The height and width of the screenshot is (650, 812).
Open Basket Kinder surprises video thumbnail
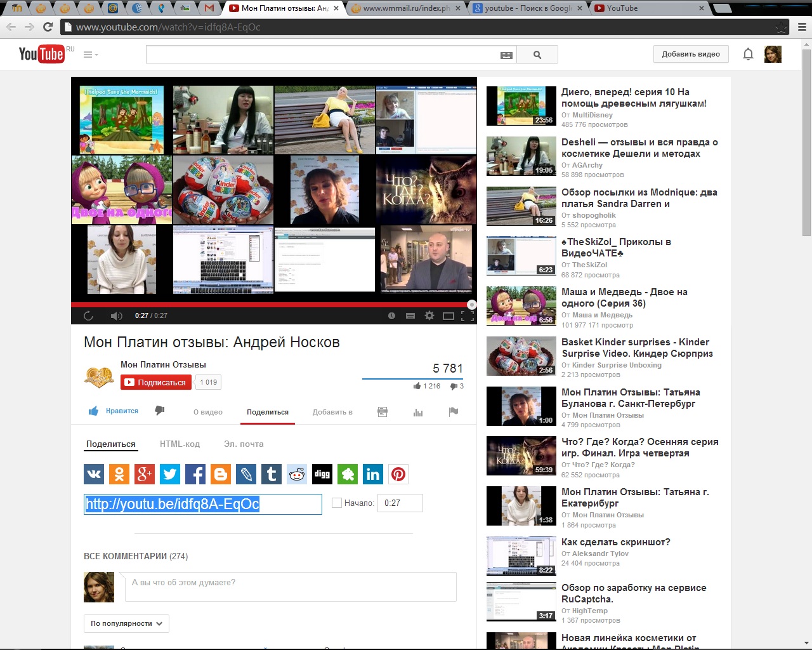coord(521,355)
